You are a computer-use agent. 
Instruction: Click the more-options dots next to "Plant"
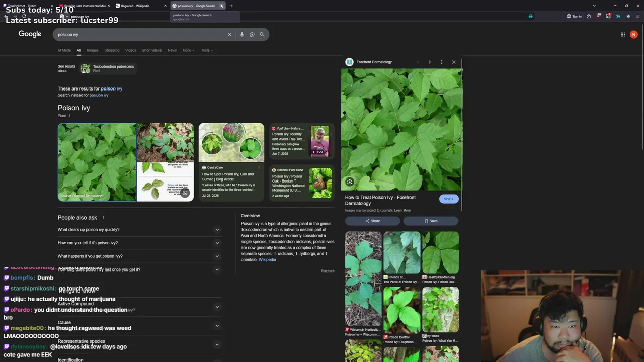pos(69,116)
